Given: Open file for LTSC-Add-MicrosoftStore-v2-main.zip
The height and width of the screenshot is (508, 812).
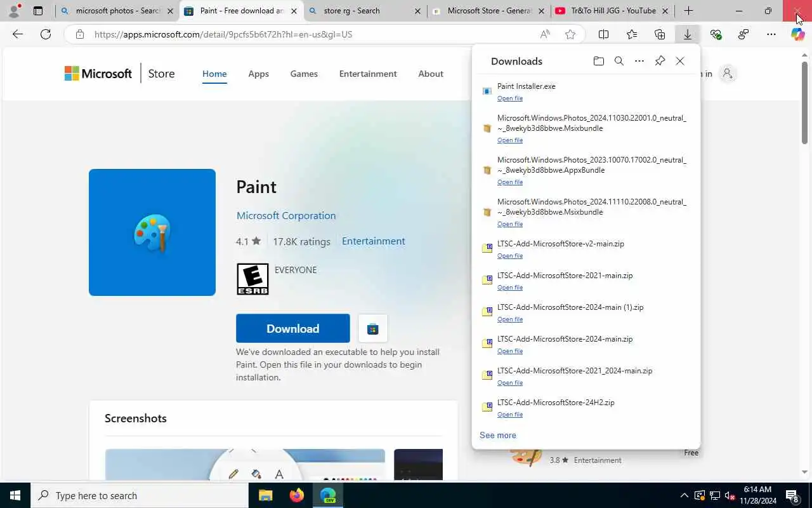Looking at the screenshot, I should [x=510, y=256].
